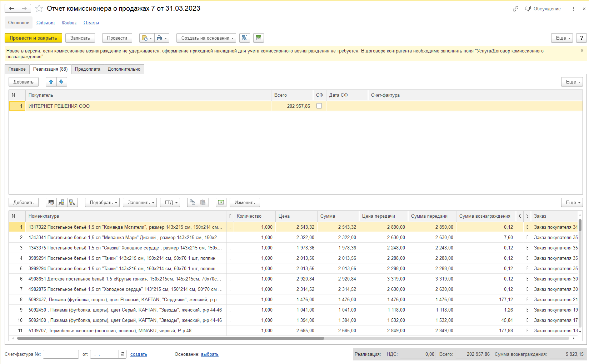Switch to the Предоплата tab
This screenshot has width=589, height=364.
[88, 69]
